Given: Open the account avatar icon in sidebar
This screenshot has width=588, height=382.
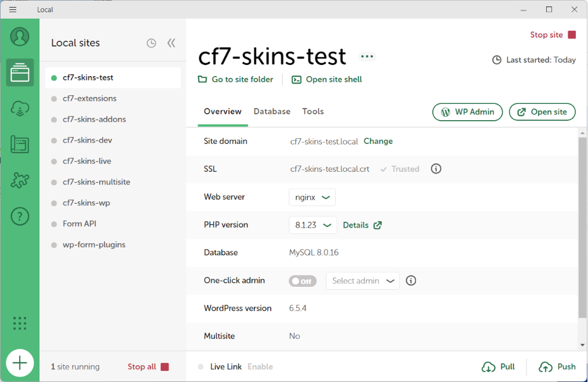Looking at the screenshot, I should pos(20,37).
